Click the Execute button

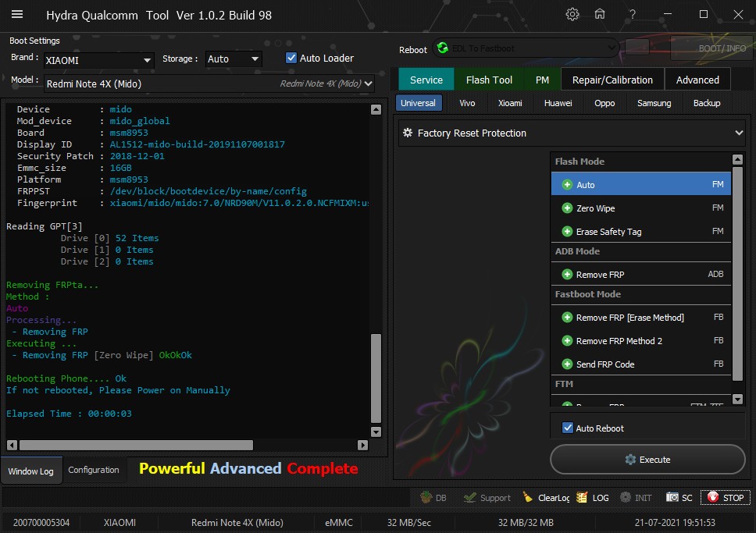[647, 460]
